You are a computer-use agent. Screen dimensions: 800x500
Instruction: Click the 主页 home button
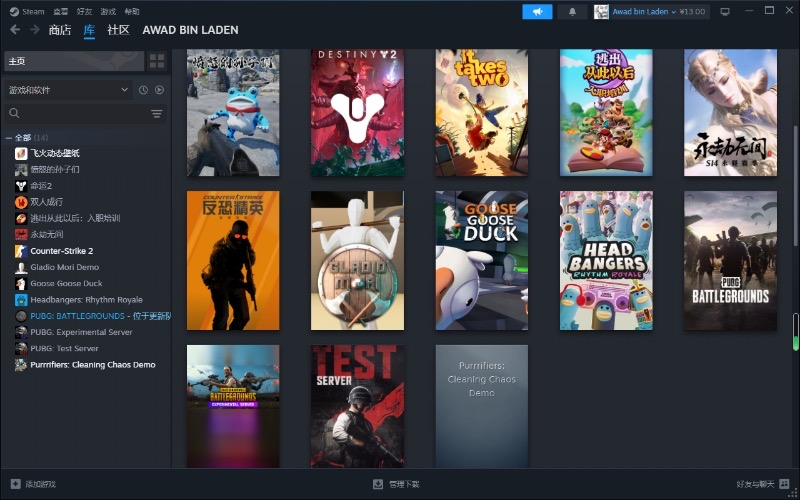[x=74, y=61]
